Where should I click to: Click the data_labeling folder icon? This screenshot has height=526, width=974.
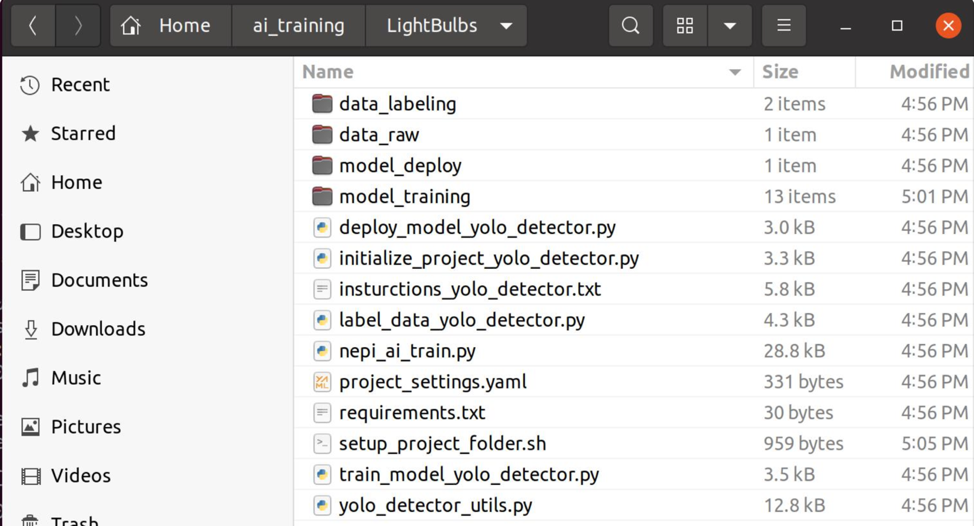[x=322, y=104]
